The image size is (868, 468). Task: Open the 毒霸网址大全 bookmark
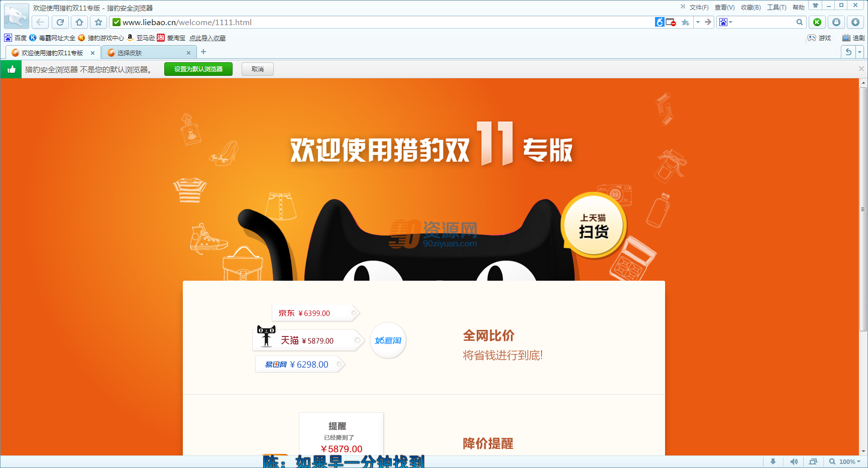[52, 38]
